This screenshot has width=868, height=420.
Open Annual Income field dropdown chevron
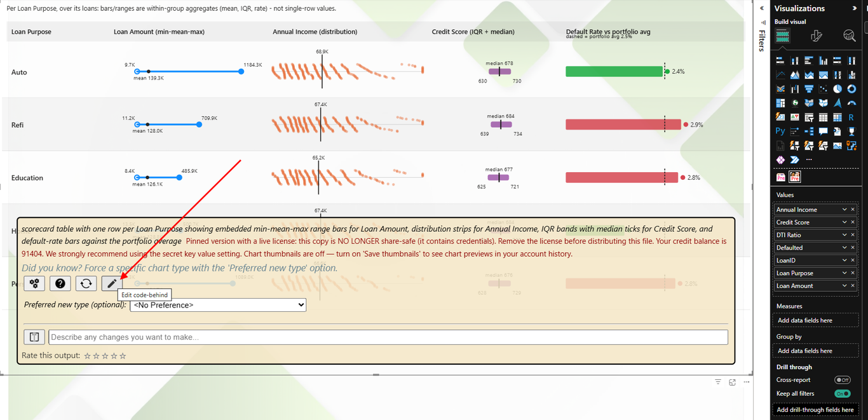click(x=844, y=210)
